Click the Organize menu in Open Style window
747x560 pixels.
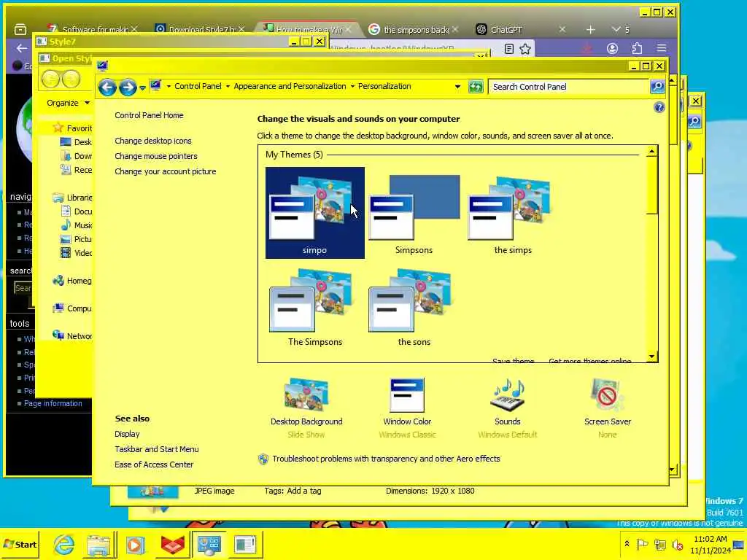pos(68,103)
